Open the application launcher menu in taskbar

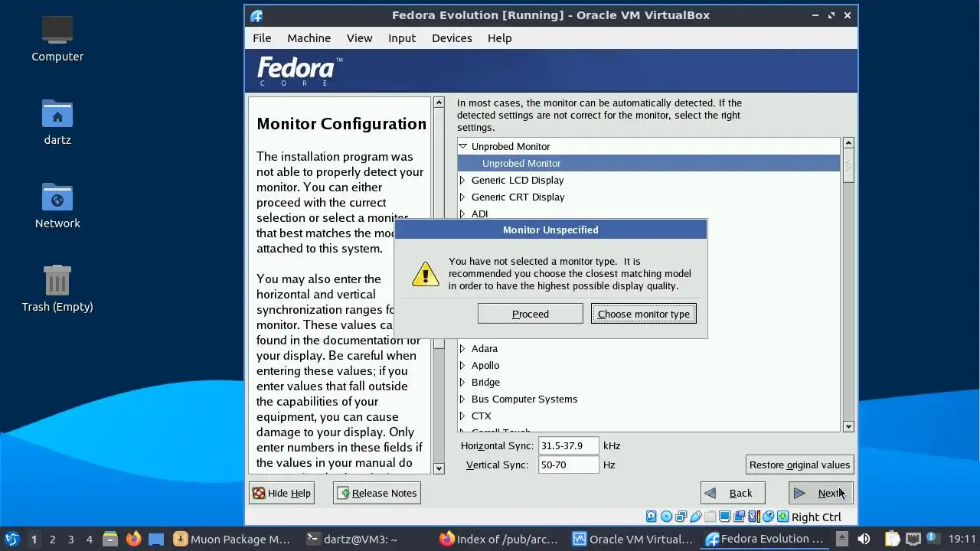click(x=11, y=539)
